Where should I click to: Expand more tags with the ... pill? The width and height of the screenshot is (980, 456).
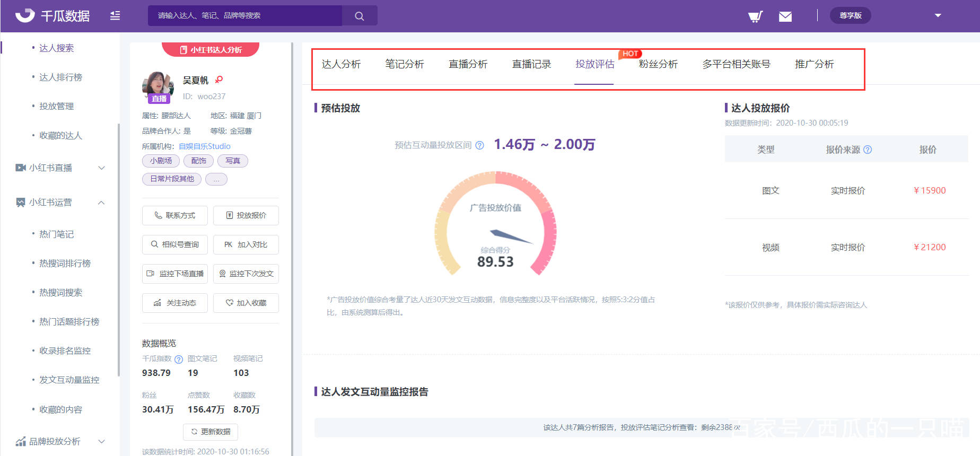click(216, 179)
